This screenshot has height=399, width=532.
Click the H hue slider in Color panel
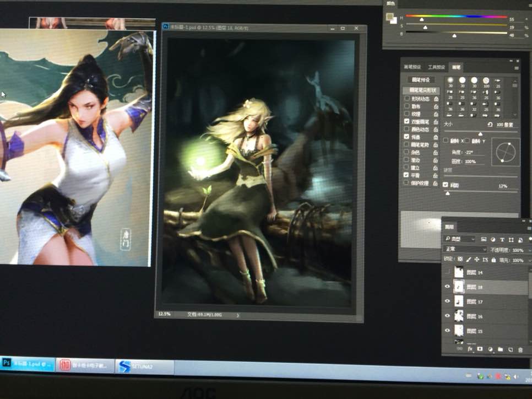click(x=457, y=17)
